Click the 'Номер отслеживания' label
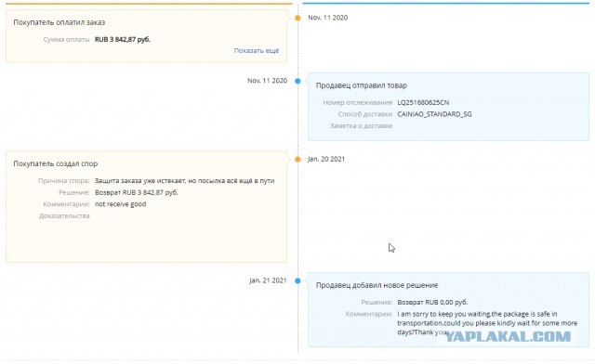 click(357, 102)
